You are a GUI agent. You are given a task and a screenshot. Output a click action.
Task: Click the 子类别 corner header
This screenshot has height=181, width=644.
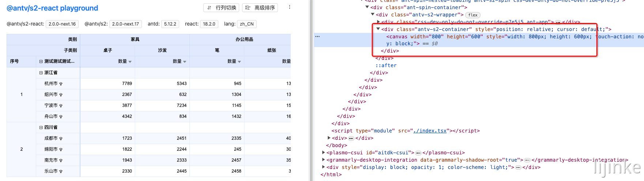44,50
